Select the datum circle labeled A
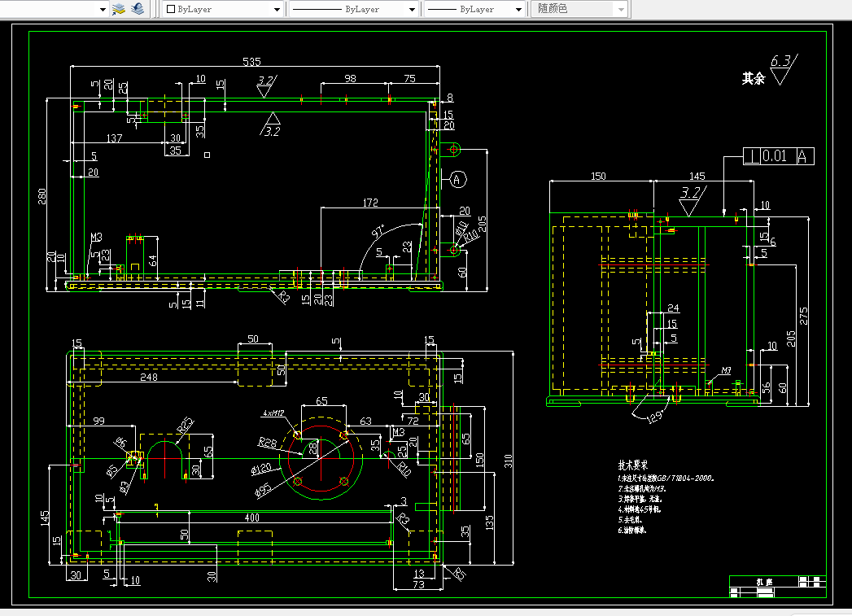Screen dimensions: 852x616 click(457, 180)
